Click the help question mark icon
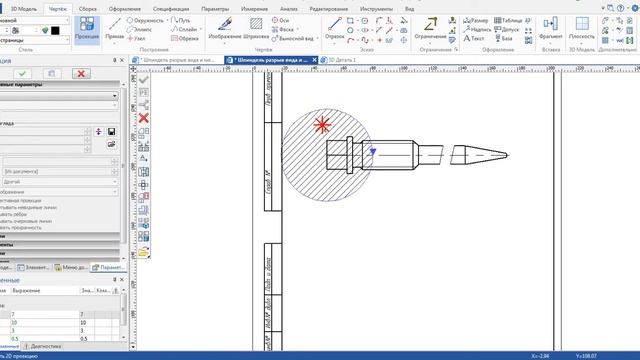The height and width of the screenshot is (360, 640). [620, 8]
